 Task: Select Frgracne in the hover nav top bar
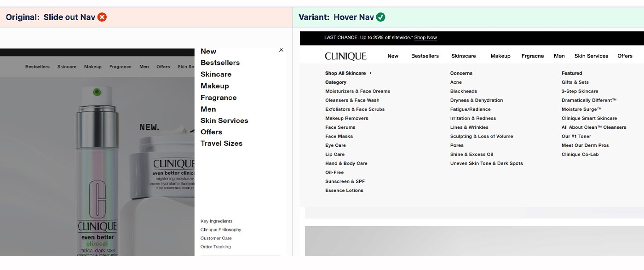click(x=533, y=56)
